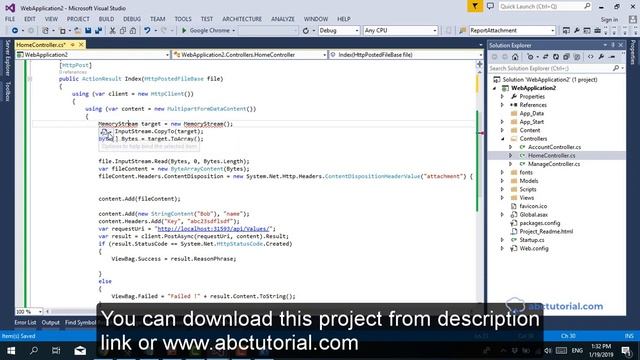Click the Save All toolbar icon
640x360 pixels.
pos(98,31)
